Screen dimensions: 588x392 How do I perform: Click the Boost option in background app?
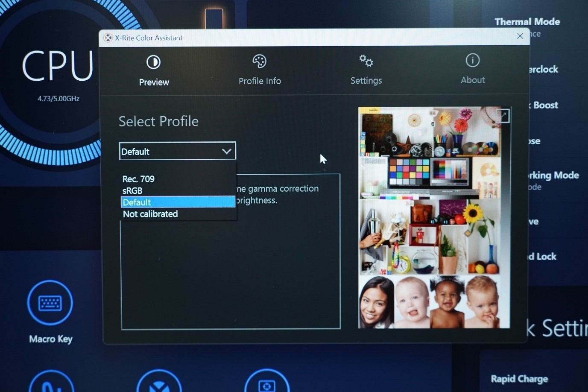(x=543, y=105)
